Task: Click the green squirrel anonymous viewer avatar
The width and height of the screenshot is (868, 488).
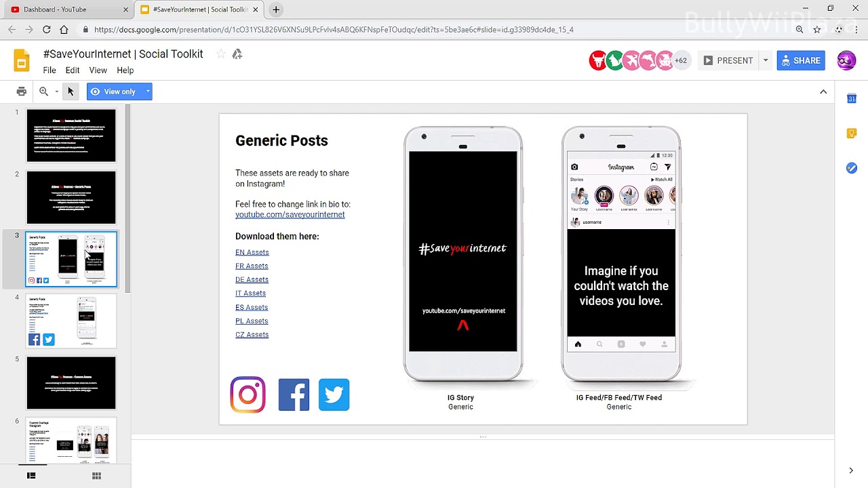Action: (x=614, y=60)
